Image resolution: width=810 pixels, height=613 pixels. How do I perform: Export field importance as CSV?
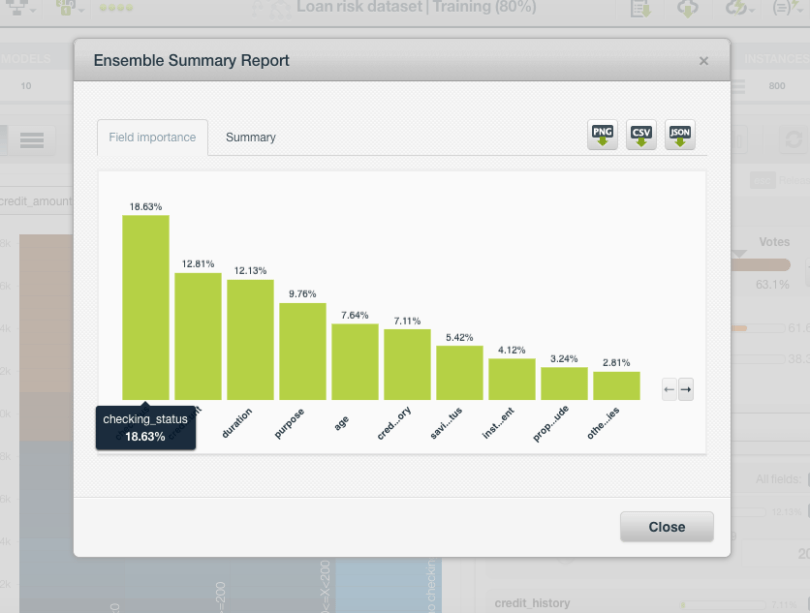coord(641,135)
